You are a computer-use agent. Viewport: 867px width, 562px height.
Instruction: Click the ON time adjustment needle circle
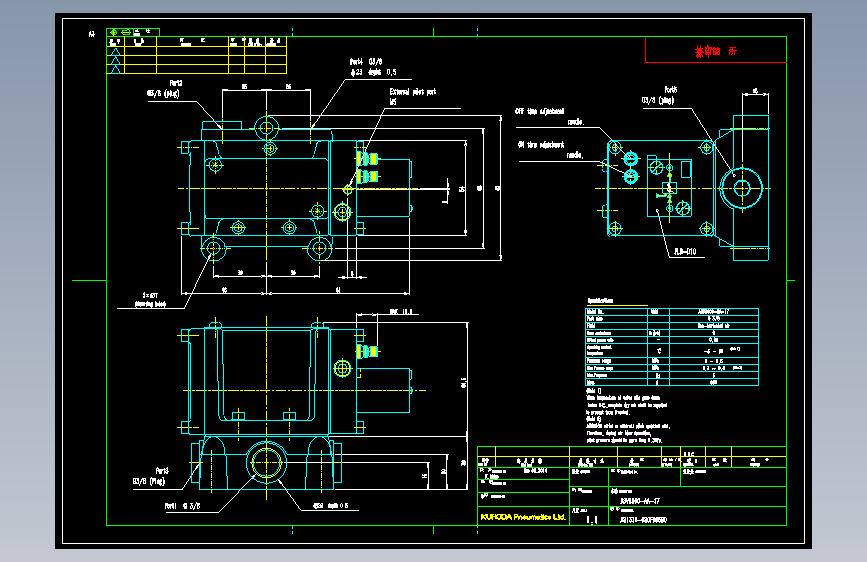pyautogui.click(x=630, y=177)
